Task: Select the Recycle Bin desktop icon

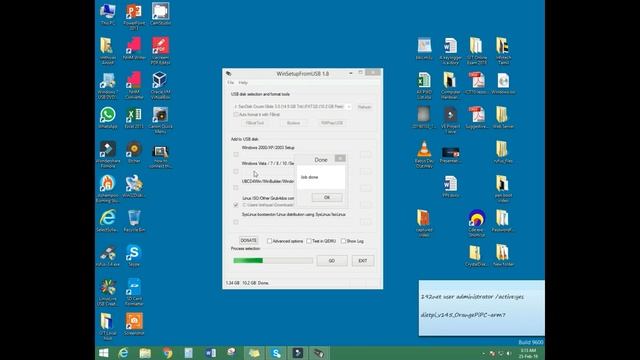Action: [x=134, y=221]
